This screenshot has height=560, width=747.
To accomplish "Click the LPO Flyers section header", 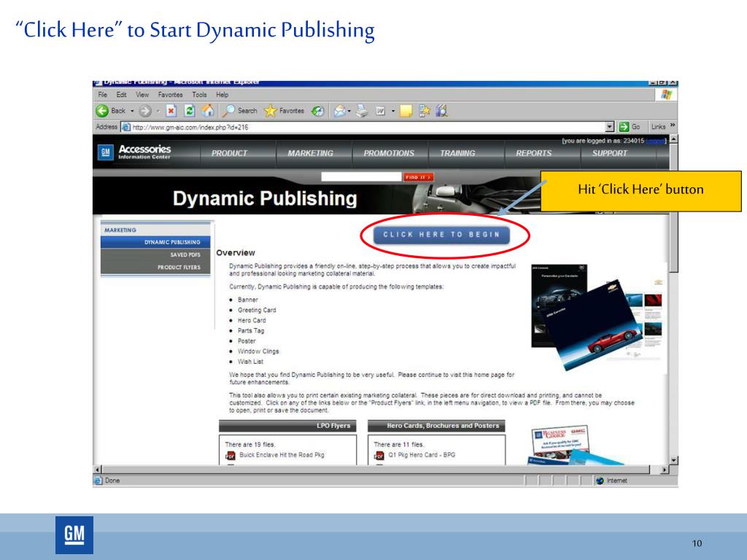I will coord(287,426).
